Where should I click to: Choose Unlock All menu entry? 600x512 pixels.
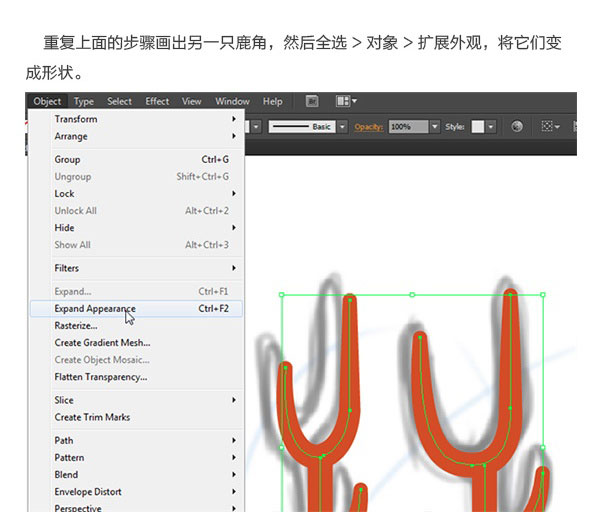[136, 211]
